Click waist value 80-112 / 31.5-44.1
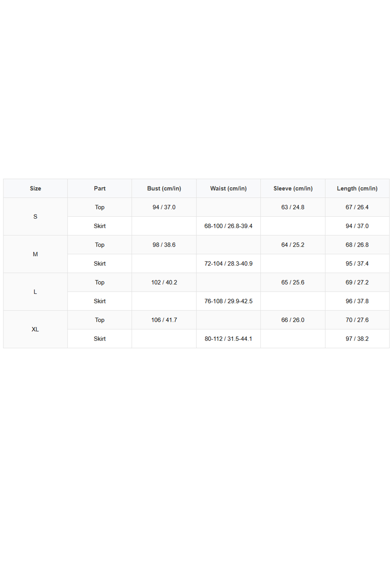This screenshot has height=588, width=392. click(x=228, y=339)
